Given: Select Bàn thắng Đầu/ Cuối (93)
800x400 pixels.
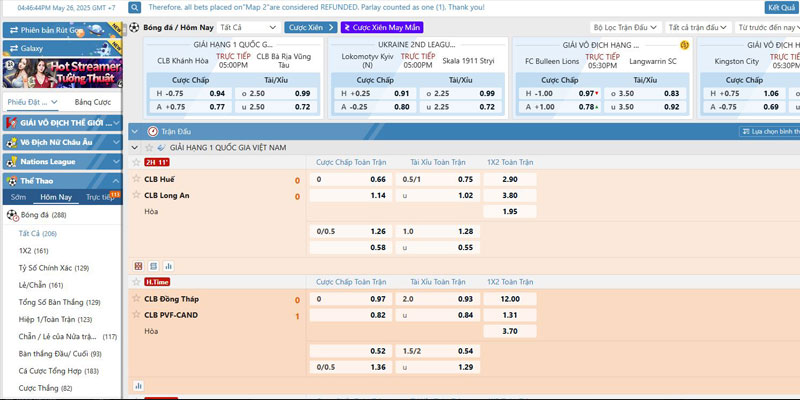Looking at the screenshot, I should [60, 354].
